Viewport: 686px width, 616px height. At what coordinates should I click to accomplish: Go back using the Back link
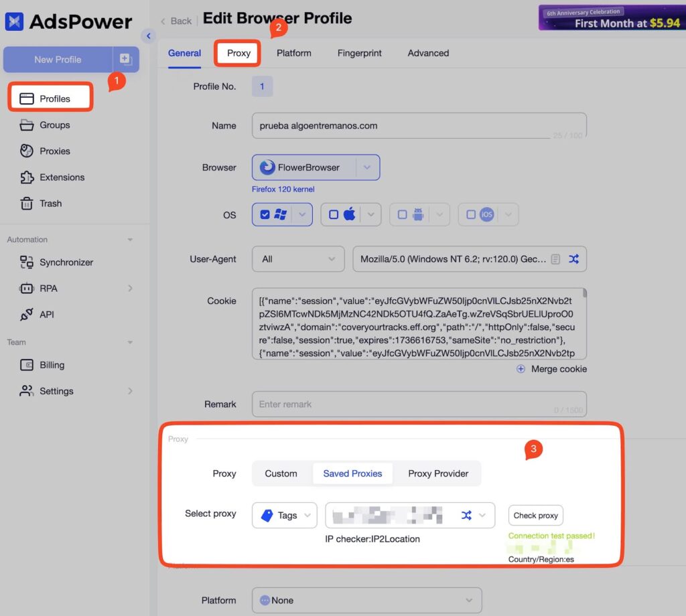click(176, 21)
